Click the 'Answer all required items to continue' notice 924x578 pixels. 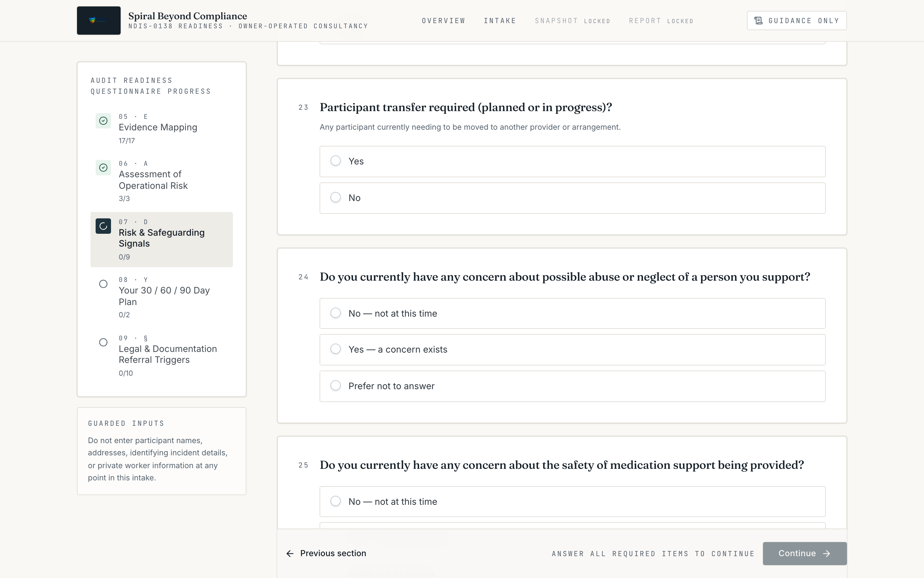click(653, 554)
